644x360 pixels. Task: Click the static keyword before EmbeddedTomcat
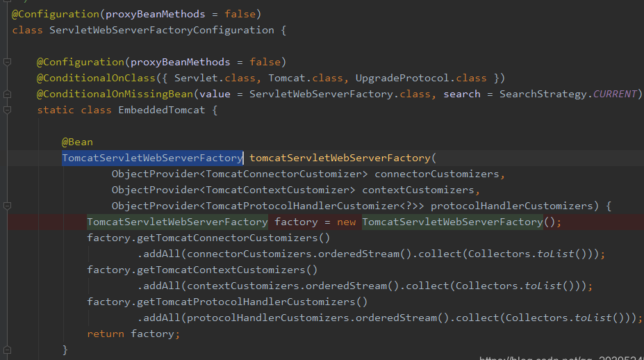pos(56,110)
